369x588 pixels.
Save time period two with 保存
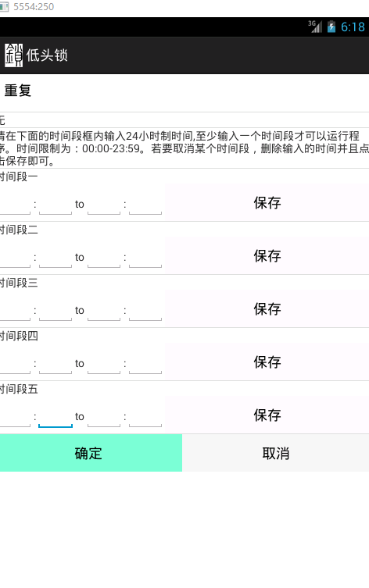point(267,256)
